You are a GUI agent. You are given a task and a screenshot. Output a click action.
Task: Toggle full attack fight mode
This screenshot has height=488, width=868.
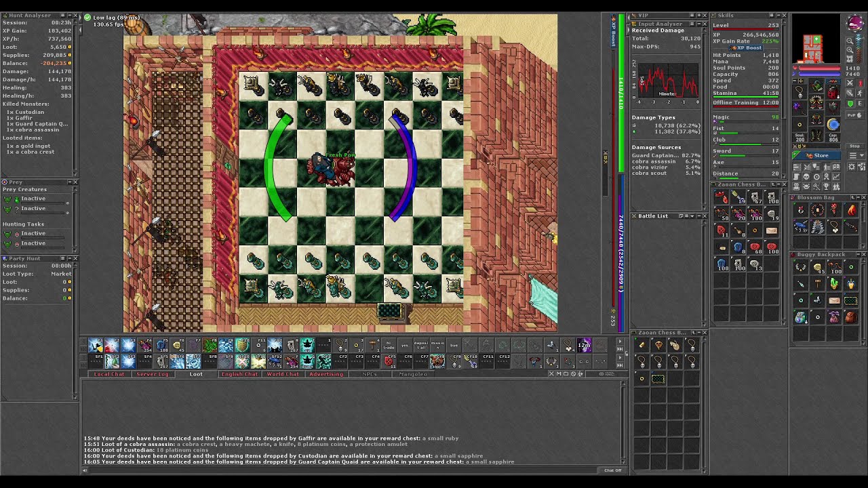(x=850, y=83)
